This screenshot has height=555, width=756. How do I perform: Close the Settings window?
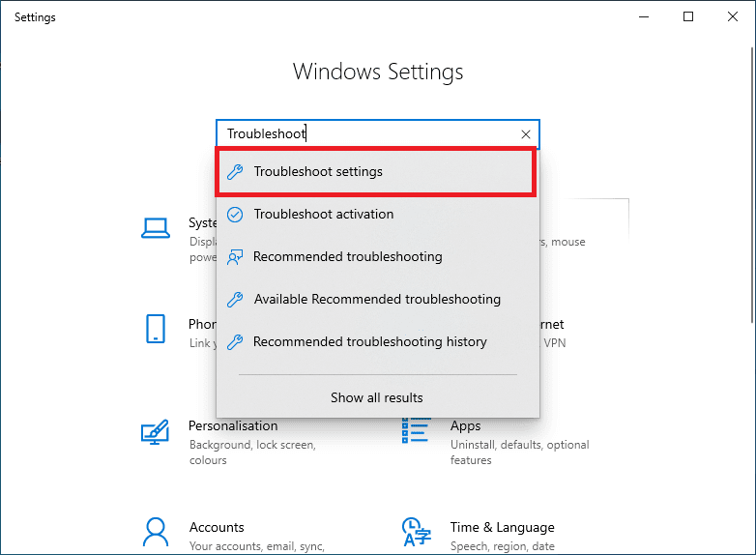(x=733, y=16)
